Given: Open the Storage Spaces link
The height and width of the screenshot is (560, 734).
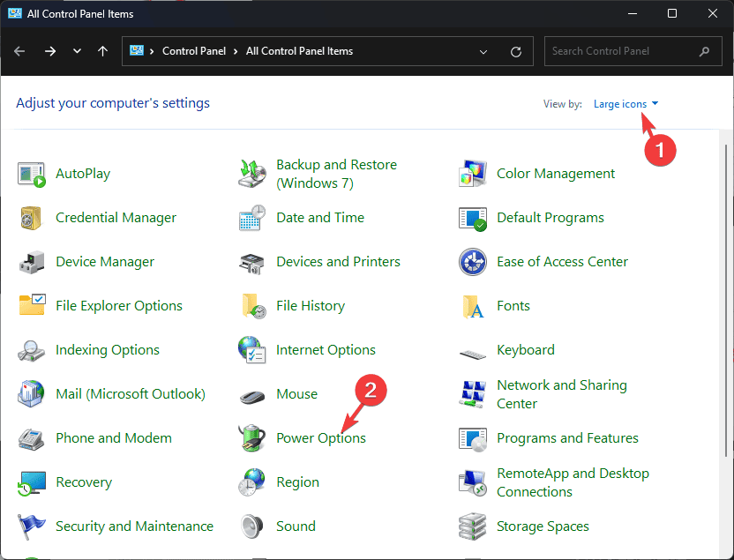Looking at the screenshot, I should (543, 526).
